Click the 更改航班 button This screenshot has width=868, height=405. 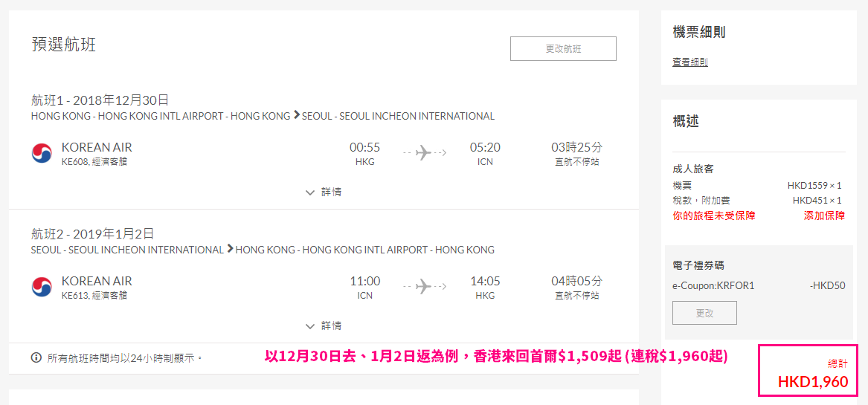pyautogui.click(x=563, y=49)
